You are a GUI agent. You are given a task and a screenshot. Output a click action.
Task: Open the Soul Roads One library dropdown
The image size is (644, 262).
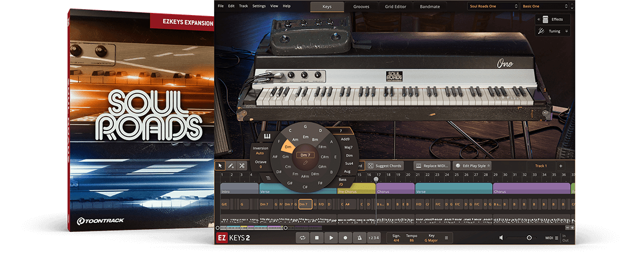492,6
